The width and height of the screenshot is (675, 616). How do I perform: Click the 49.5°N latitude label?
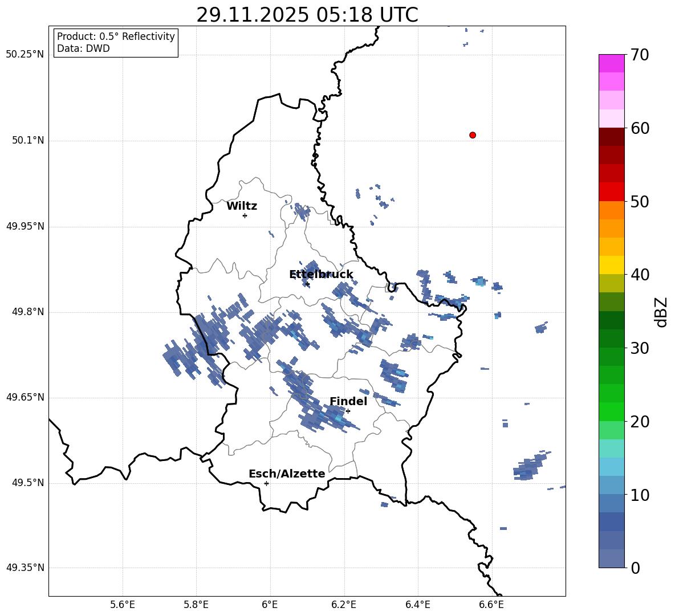28,482
